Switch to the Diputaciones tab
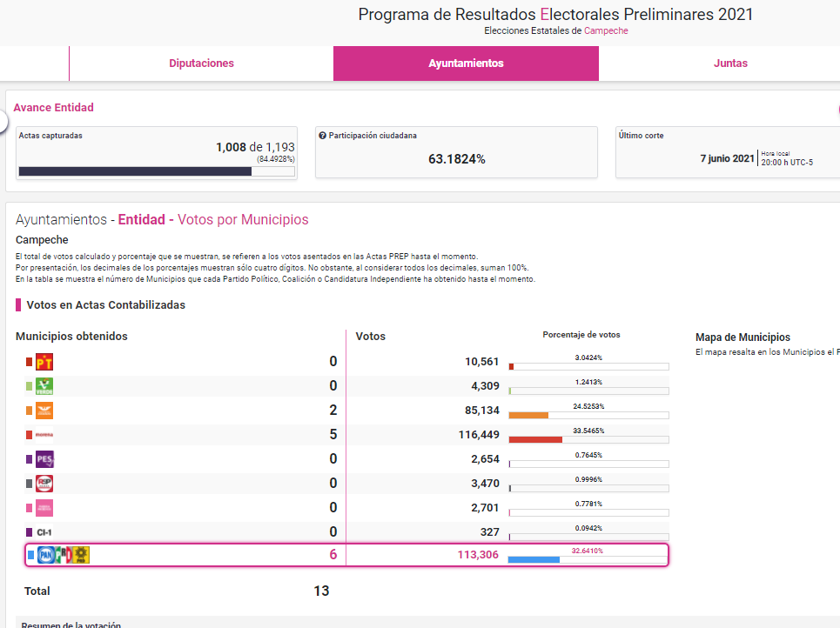The width and height of the screenshot is (840, 628). coord(201,63)
